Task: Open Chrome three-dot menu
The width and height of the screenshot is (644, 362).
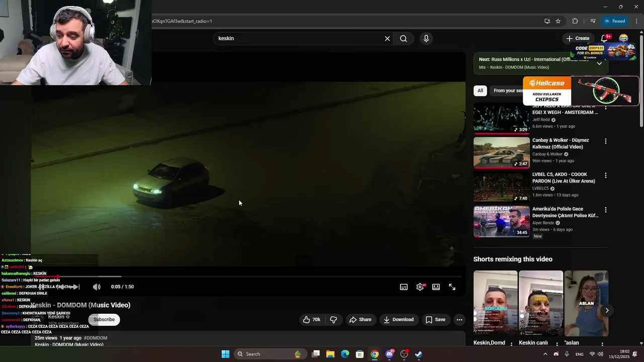Action: click(x=636, y=21)
